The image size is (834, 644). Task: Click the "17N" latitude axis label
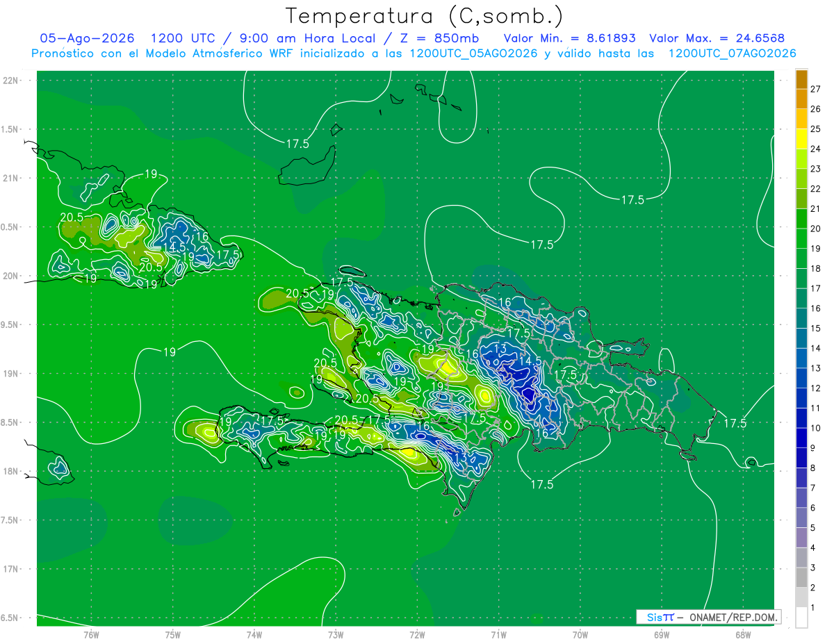pos(11,569)
